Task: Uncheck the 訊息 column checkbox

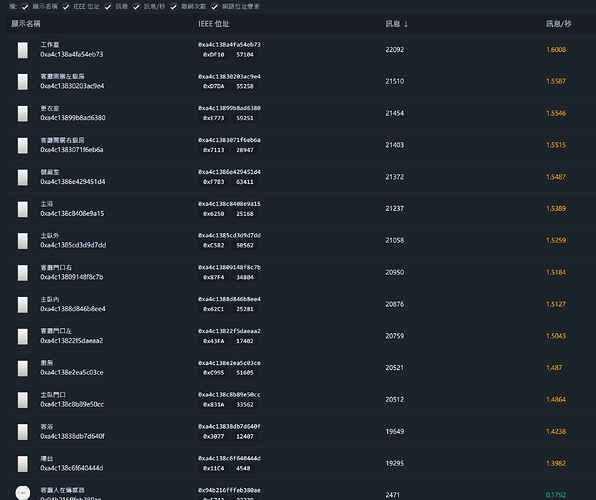Action: click(108, 6)
